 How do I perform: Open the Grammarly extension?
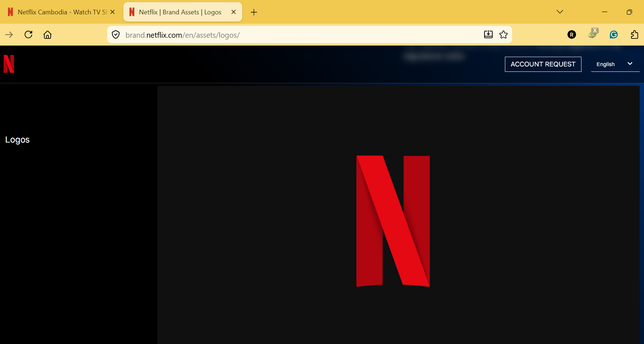point(614,34)
